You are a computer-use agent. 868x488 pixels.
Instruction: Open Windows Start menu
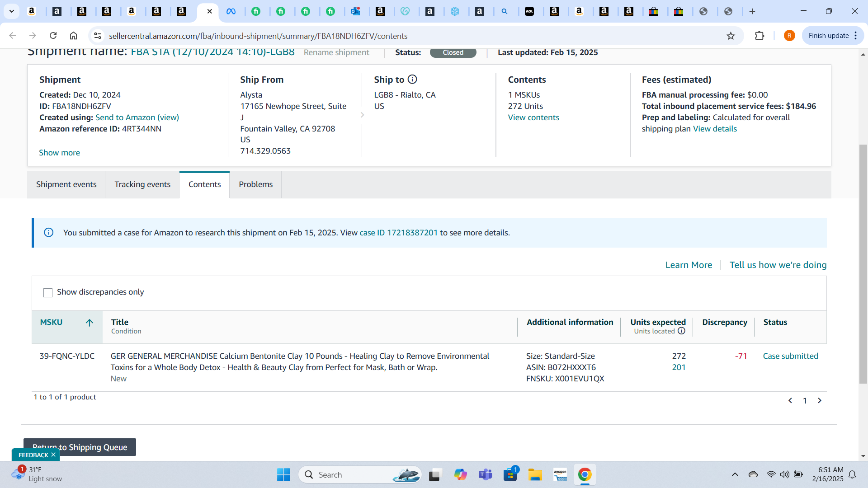[283, 474]
